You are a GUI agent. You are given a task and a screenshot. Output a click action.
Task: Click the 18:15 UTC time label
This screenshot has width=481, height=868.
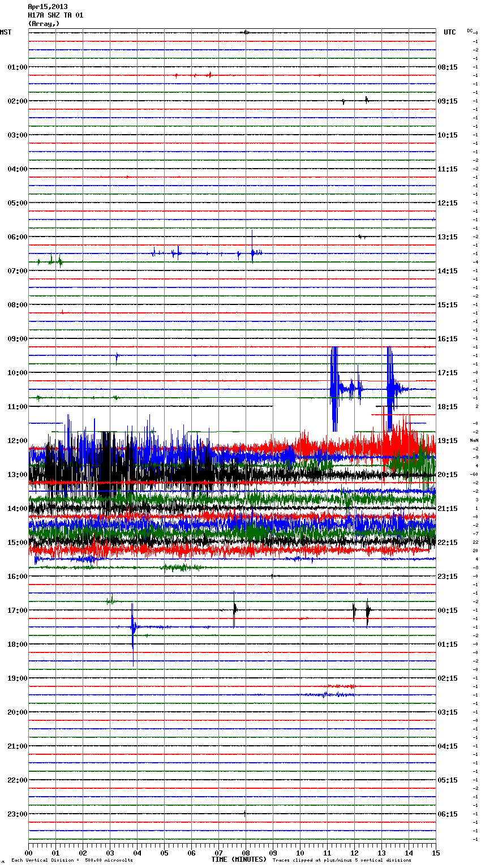tap(448, 407)
